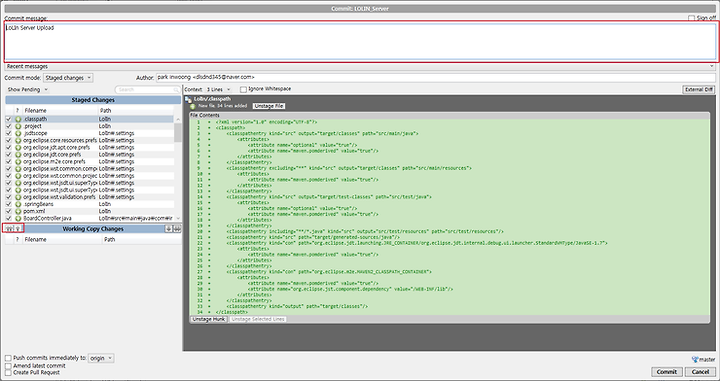Click the green icon beside org.eclipse.m2e.core.prefs
Viewport: 720px width, 381px height.
tap(18, 162)
